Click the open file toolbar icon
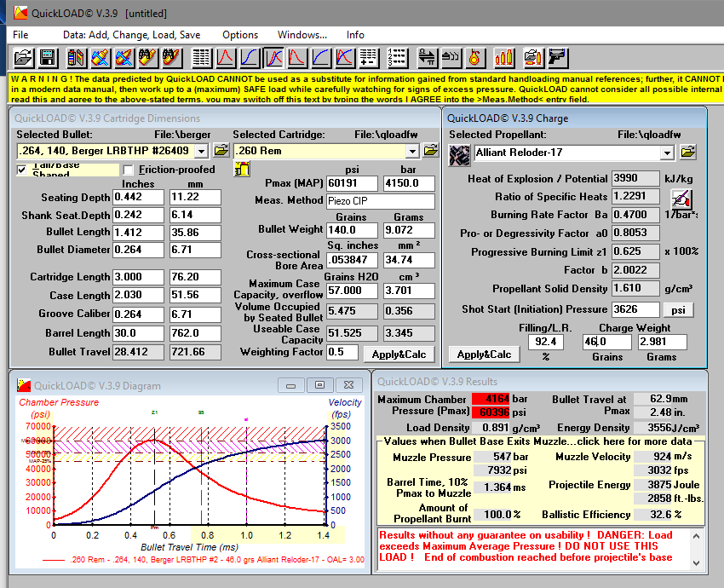724x588 pixels. [23, 58]
